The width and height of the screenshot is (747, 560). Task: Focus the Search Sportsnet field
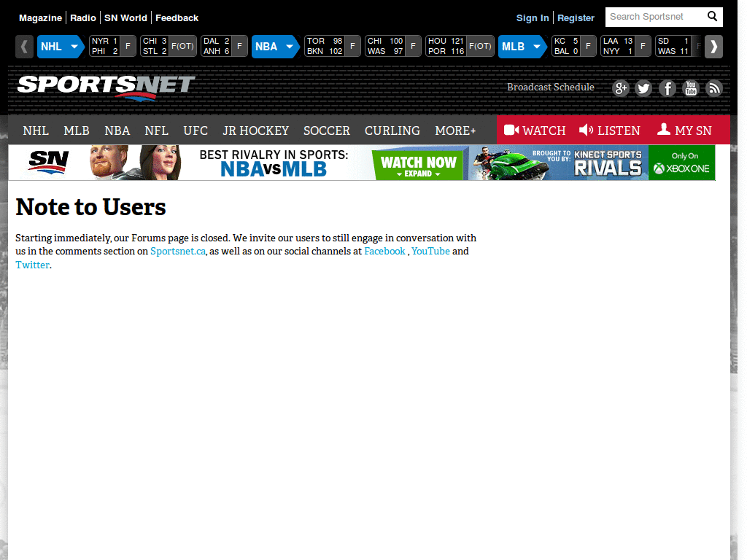click(656, 17)
